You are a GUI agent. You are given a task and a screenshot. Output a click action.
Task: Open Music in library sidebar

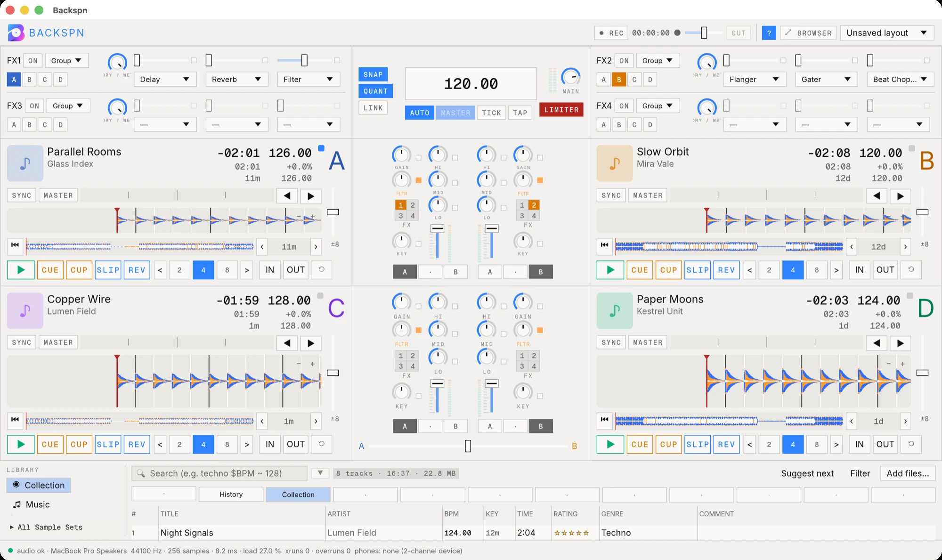click(x=32, y=504)
